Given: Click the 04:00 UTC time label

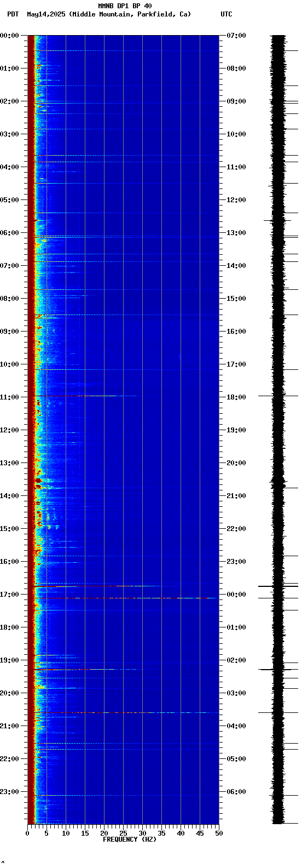Looking at the screenshot, I should pos(236,726).
